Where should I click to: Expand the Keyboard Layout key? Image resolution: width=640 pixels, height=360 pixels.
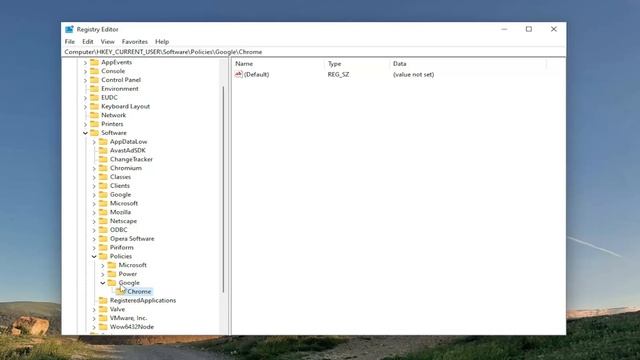[85, 107]
